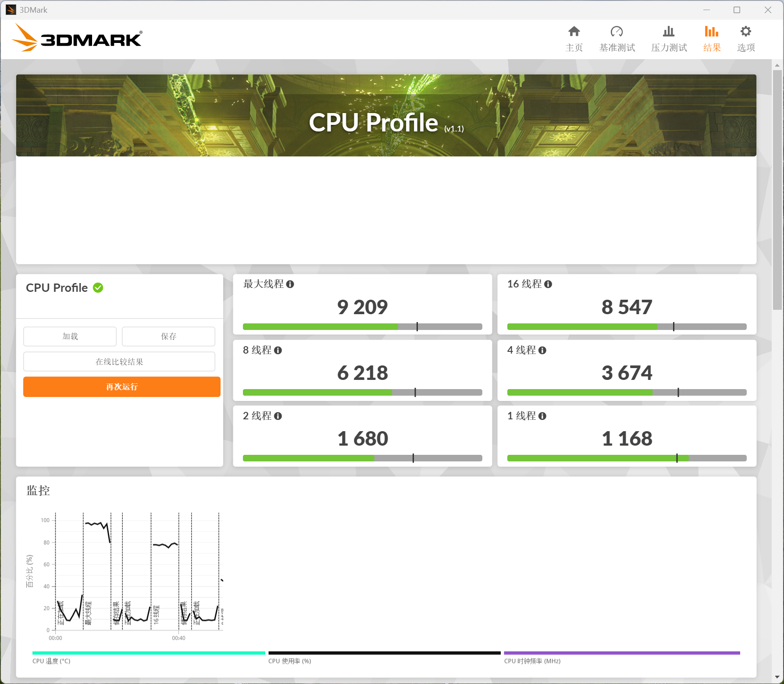784x684 pixels.
Task: Click the 保存 save button
Action: 168,337
